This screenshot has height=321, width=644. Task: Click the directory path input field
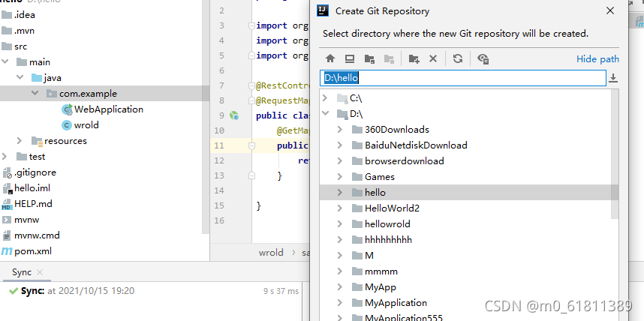click(462, 78)
